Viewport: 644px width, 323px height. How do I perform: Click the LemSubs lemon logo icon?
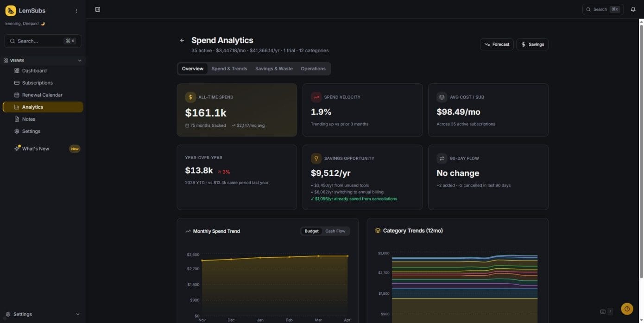pos(11,11)
